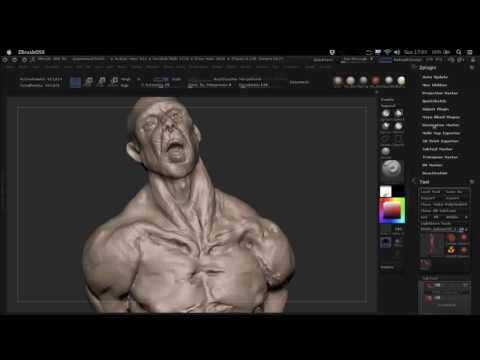Click Load Tool button
The image size is (480, 360).
[431, 192]
